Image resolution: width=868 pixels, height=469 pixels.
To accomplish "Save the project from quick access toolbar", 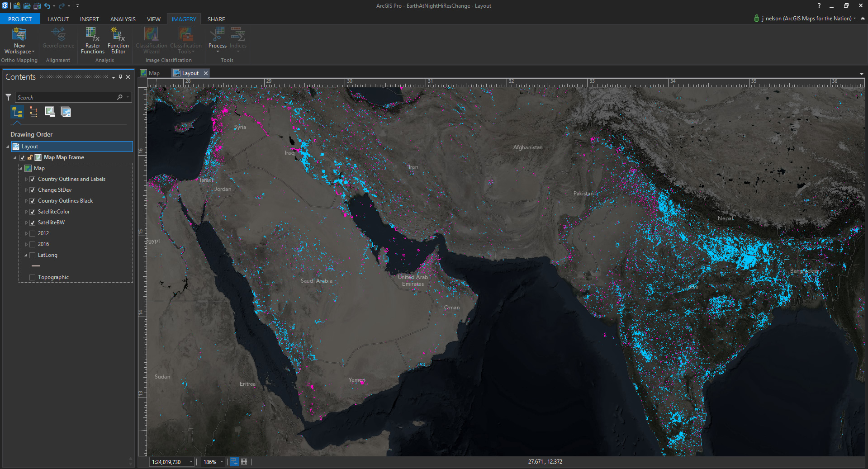I will click(x=37, y=6).
